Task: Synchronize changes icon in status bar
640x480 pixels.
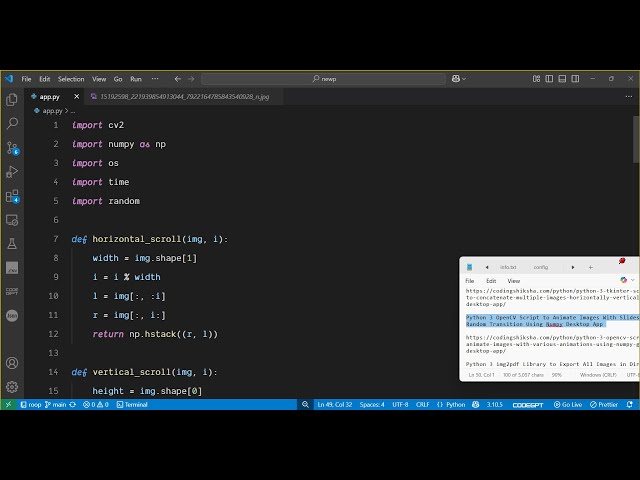Action: [x=73, y=404]
